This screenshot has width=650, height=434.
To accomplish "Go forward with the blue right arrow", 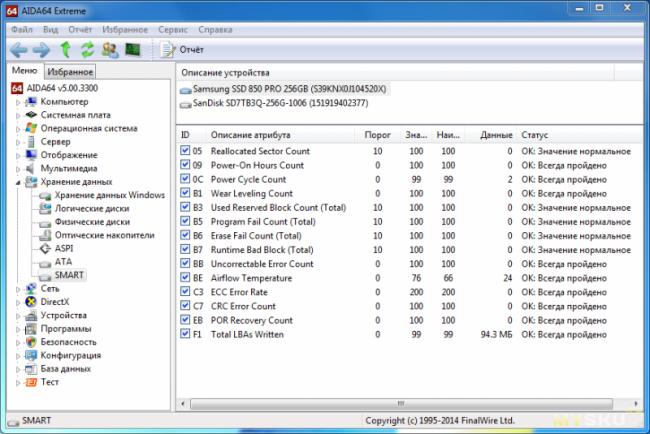I will coord(41,50).
